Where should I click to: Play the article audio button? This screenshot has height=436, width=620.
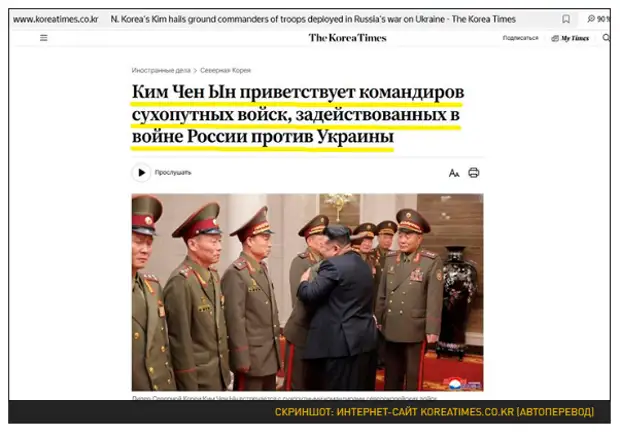click(141, 173)
